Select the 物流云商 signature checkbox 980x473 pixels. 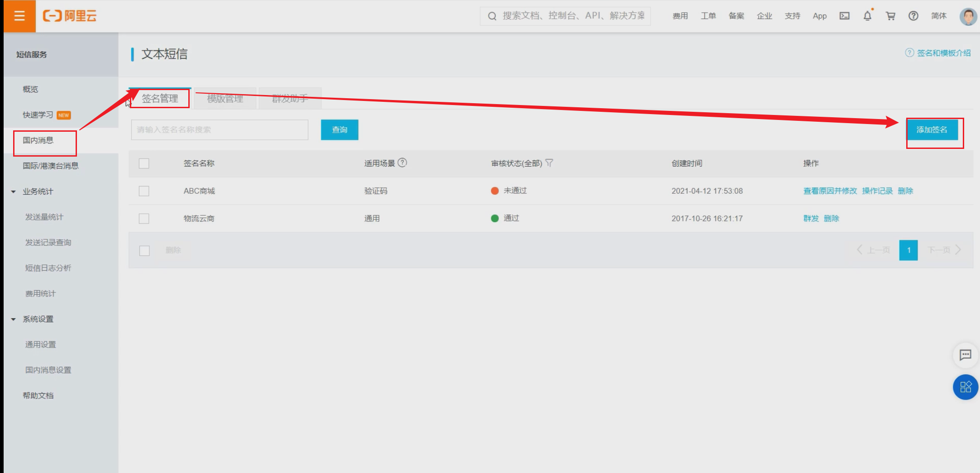[144, 219]
